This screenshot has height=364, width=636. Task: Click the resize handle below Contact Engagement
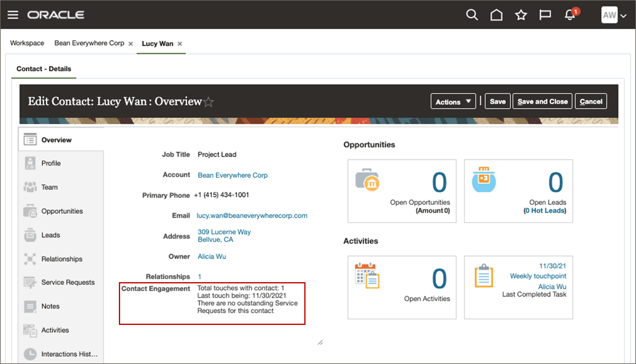click(x=320, y=342)
